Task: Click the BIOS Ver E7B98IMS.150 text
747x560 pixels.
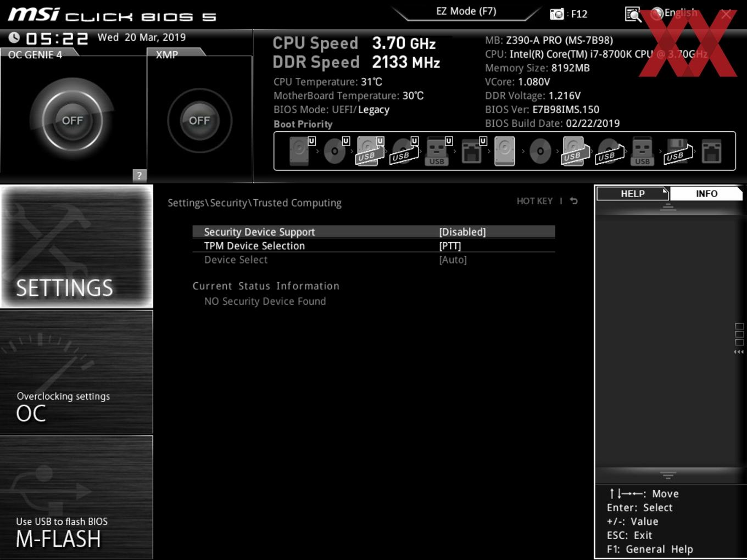Action: [542, 109]
